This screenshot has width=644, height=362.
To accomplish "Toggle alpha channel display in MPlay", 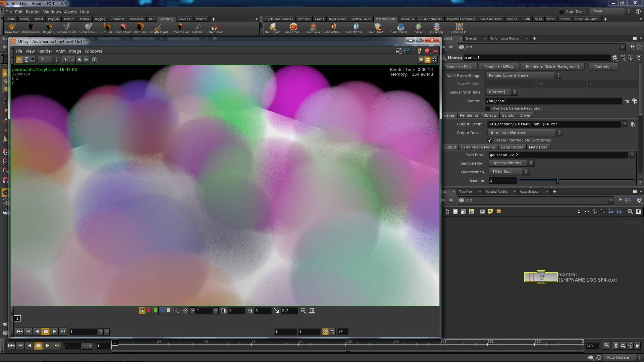I will pyautogui.click(x=169, y=311).
